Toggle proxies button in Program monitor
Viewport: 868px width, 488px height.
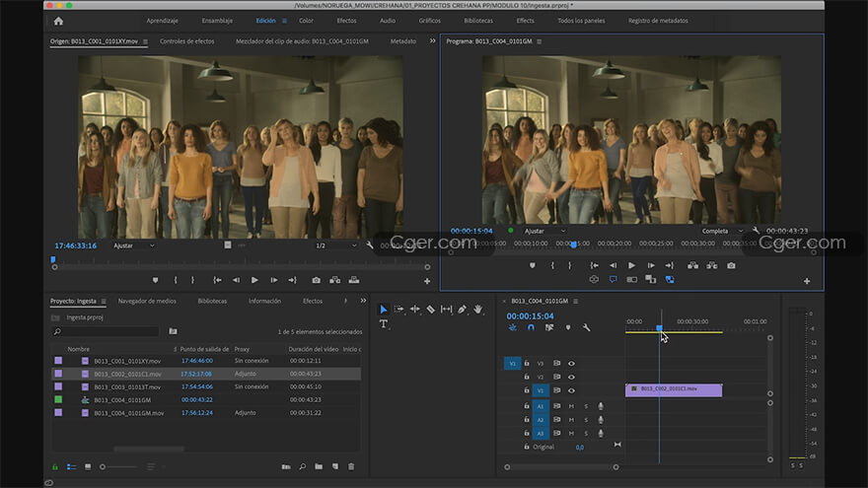pyautogui.click(x=670, y=280)
